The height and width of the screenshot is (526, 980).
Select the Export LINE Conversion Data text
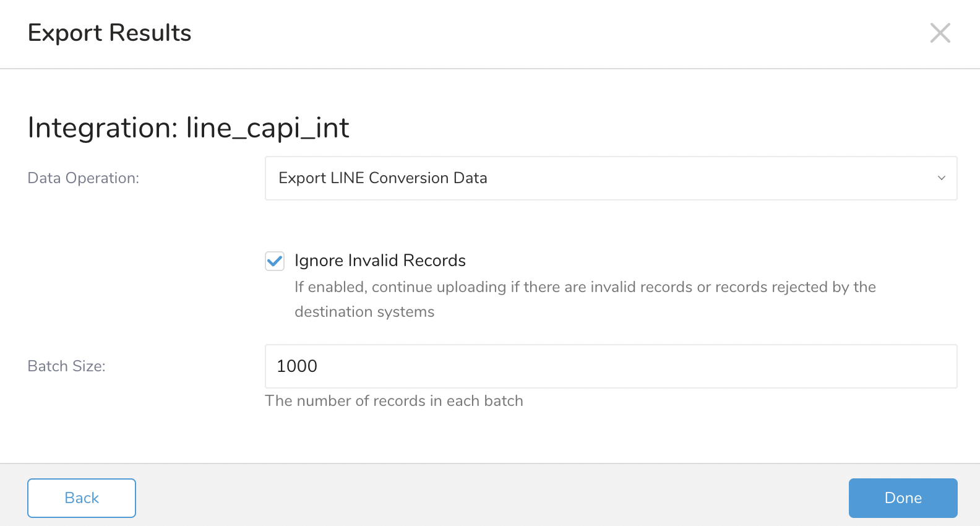(382, 178)
